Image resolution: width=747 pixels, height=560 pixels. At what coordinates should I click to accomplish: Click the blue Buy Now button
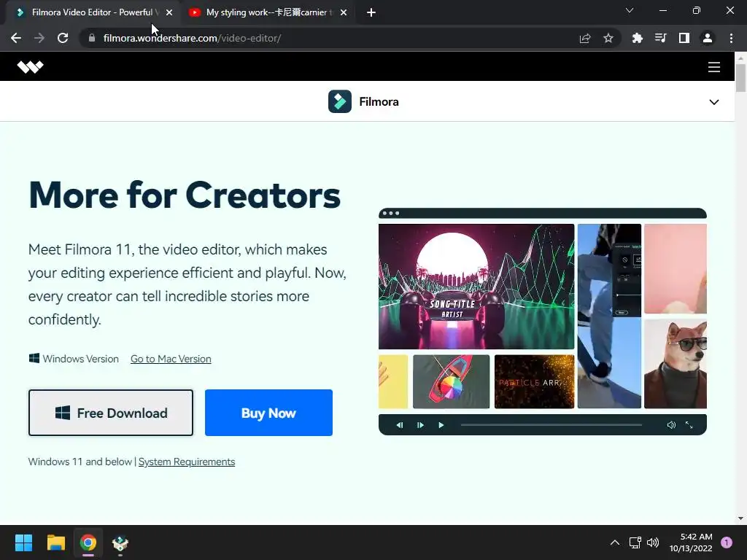click(x=268, y=413)
